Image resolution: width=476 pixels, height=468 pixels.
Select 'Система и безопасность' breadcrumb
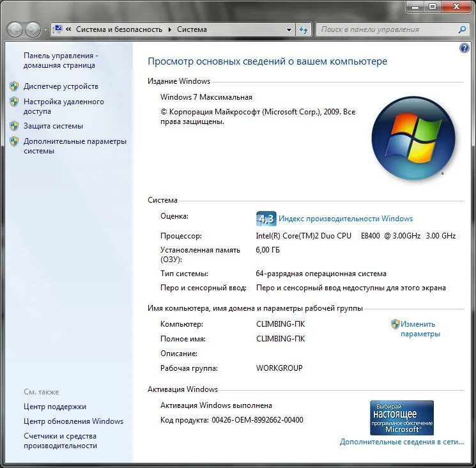point(119,29)
